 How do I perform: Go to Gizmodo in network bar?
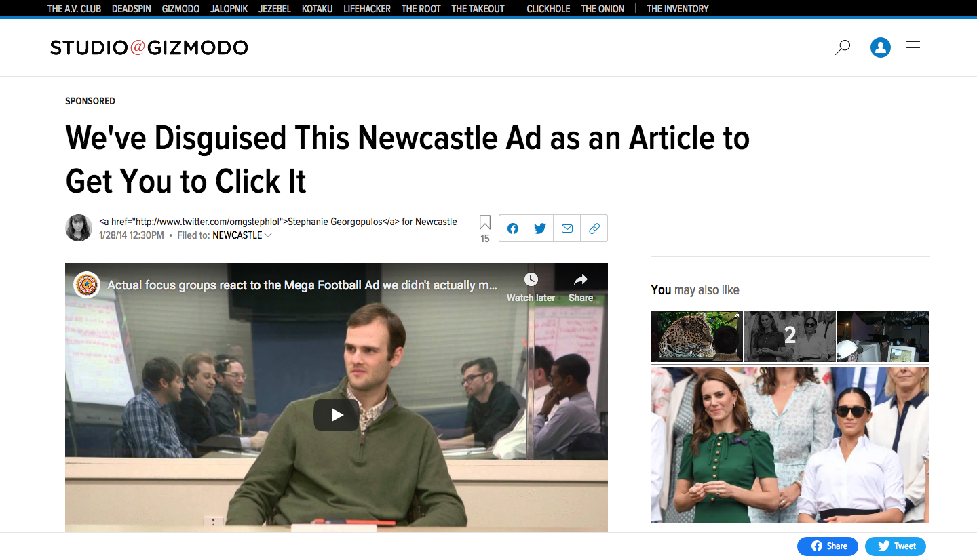click(x=180, y=9)
